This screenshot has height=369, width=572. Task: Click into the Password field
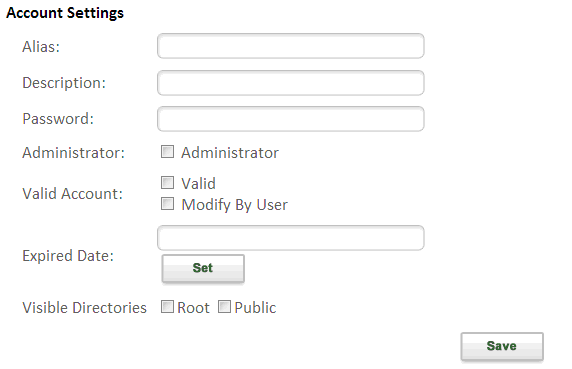point(290,119)
